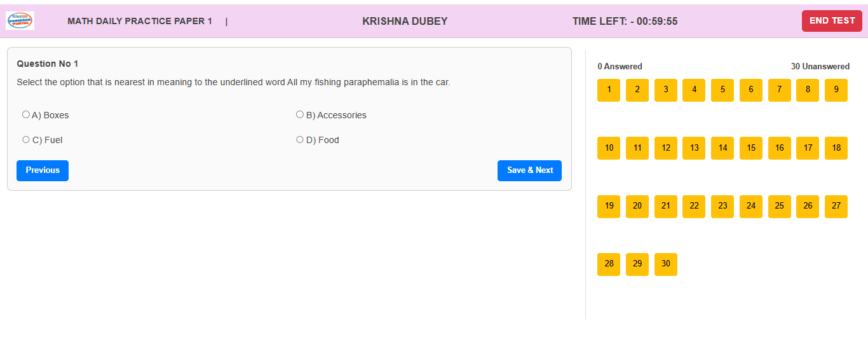The height and width of the screenshot is (351, 868).
Task: Open question 9 from the grid
Action: (836, 90)
